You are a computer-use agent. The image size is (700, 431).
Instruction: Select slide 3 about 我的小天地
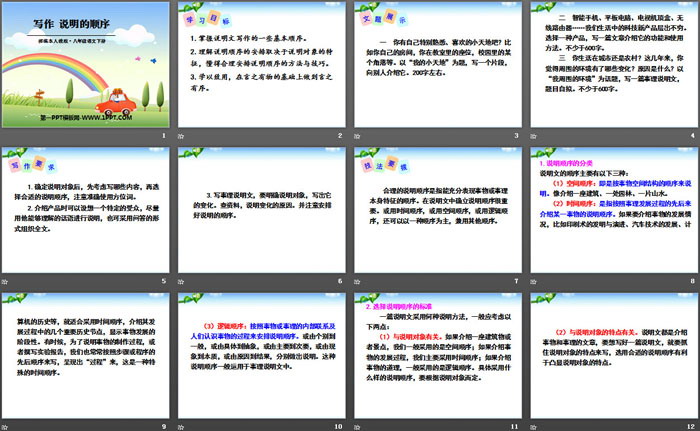[436, 70]
